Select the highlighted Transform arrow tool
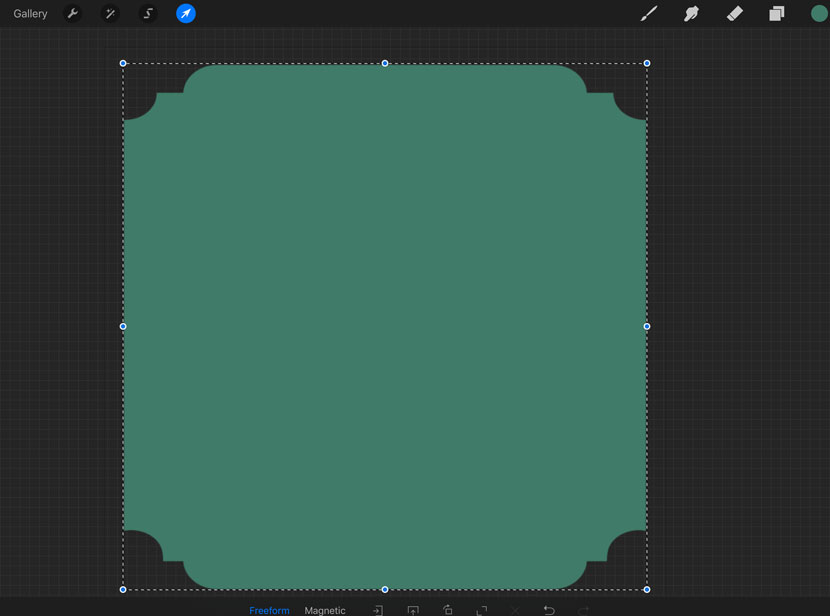Screen dimensions: 830x616 pyautogui.click(x=185, y=13)
